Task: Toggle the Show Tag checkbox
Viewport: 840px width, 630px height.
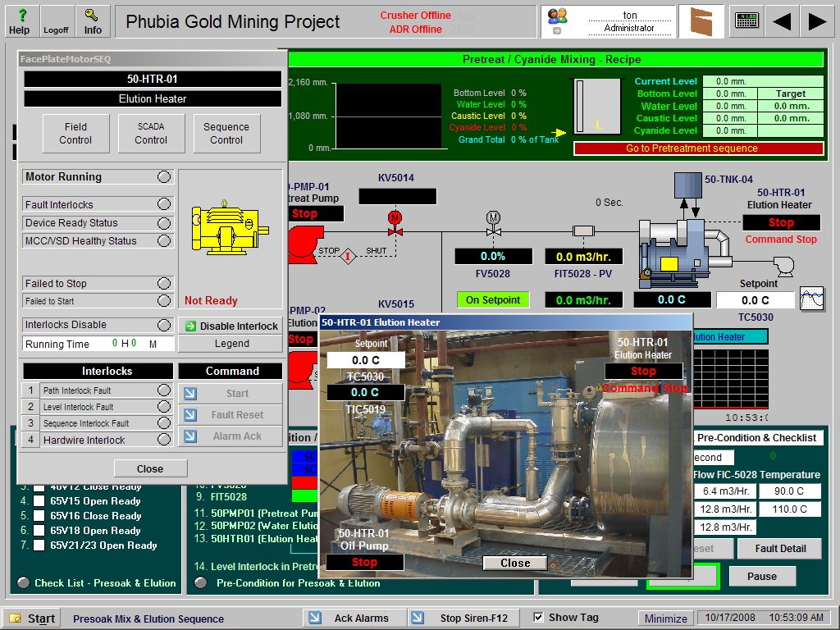Action: (x=537, y=616)
